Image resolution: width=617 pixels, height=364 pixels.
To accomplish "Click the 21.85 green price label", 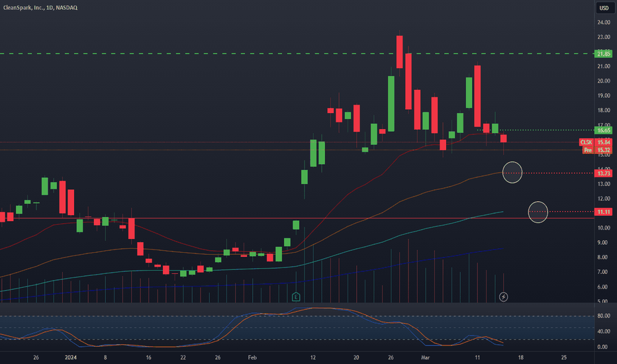I will [603, 54].
